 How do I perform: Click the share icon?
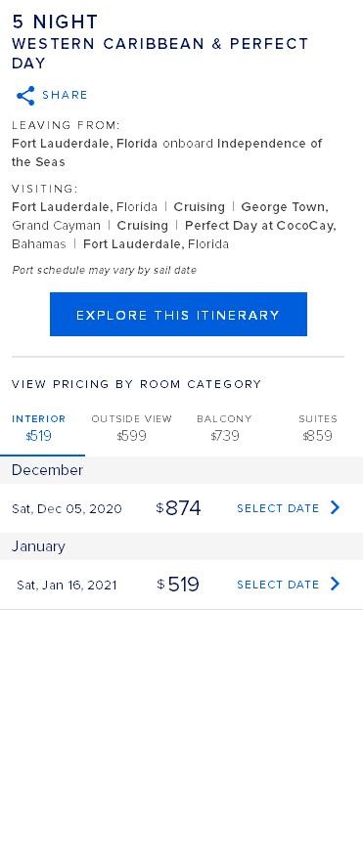[25, 96]
